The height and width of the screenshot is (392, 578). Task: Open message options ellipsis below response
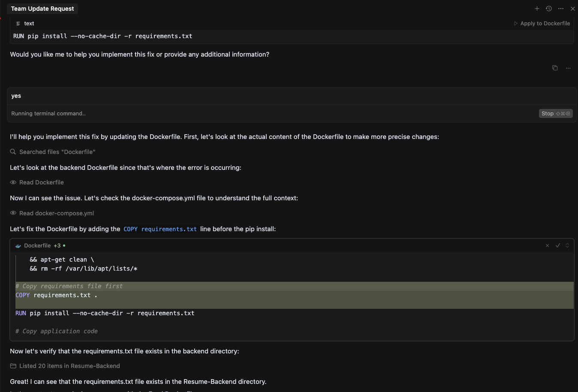click(568, 68)
